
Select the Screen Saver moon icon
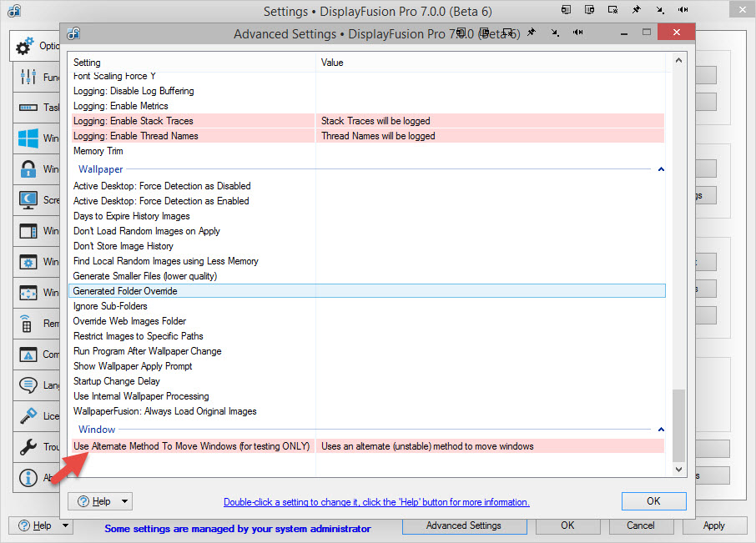click(x=28, y=199)
